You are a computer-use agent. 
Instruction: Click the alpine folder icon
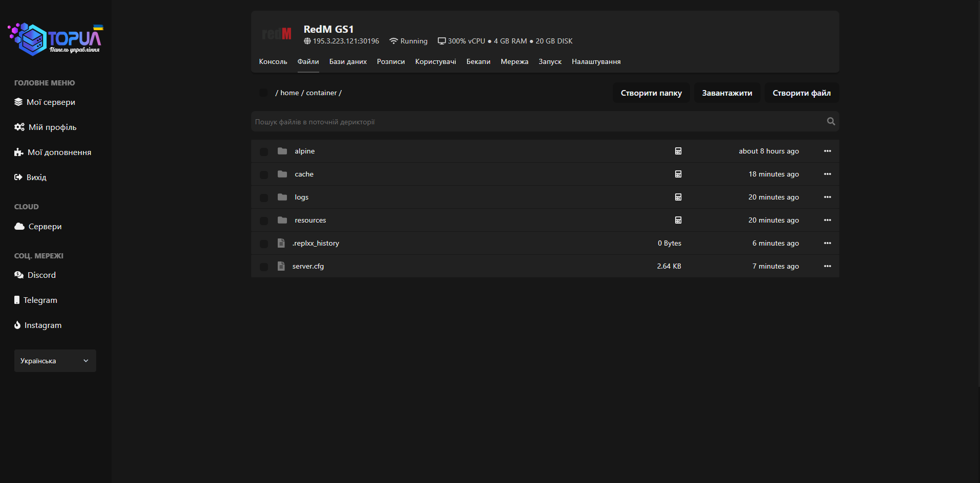[x=282, y=151]
